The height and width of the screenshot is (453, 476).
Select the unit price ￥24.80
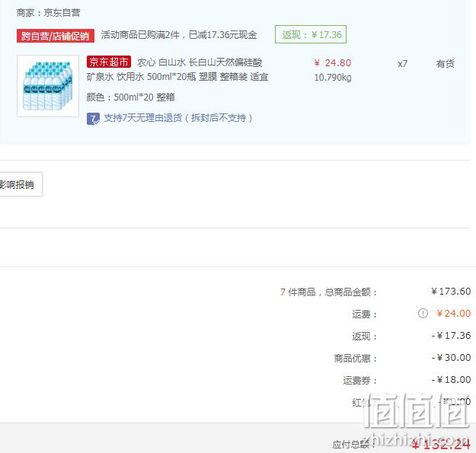(x=333, y=62)
